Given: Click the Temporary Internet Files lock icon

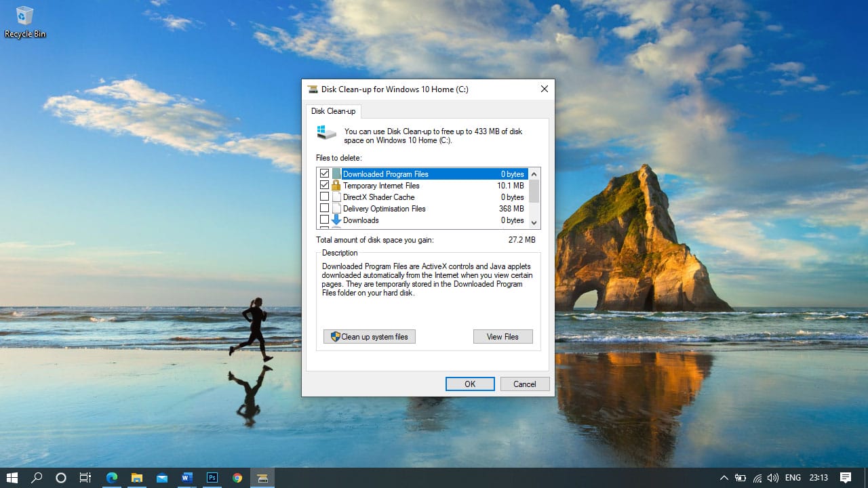Looking at the screenshot, I should [336, 186].
